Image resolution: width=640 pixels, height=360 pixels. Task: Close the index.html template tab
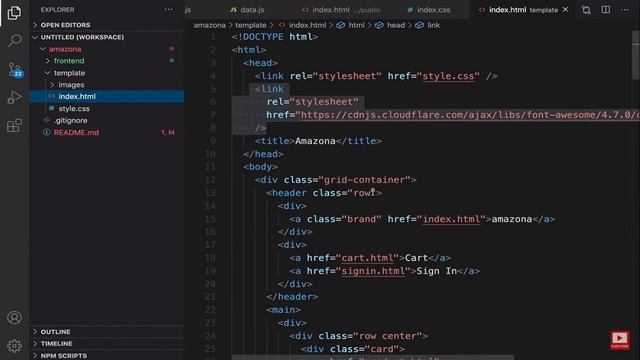(565, 9)
